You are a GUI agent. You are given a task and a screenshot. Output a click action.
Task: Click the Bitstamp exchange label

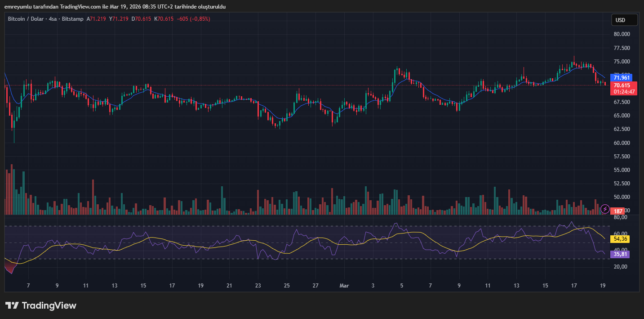[x=72, y=19]
